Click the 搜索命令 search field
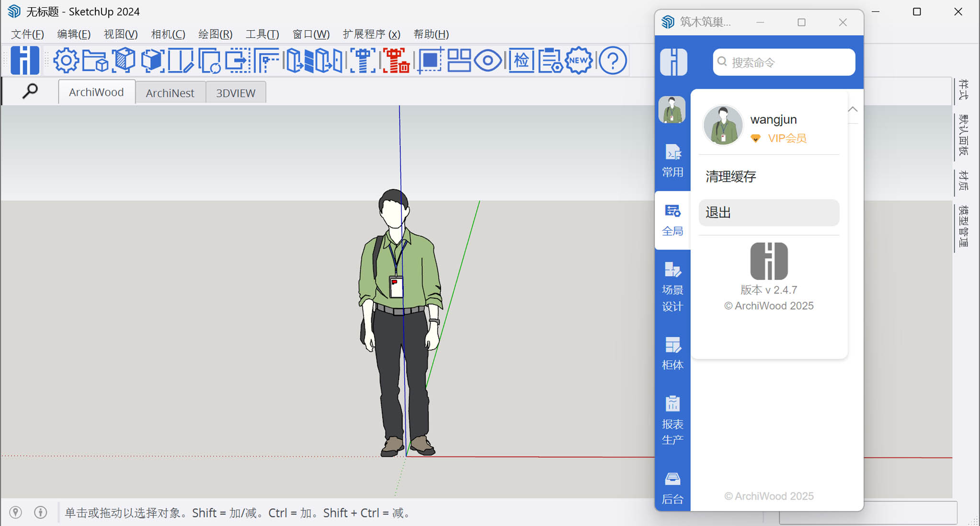 pos(784,62)
